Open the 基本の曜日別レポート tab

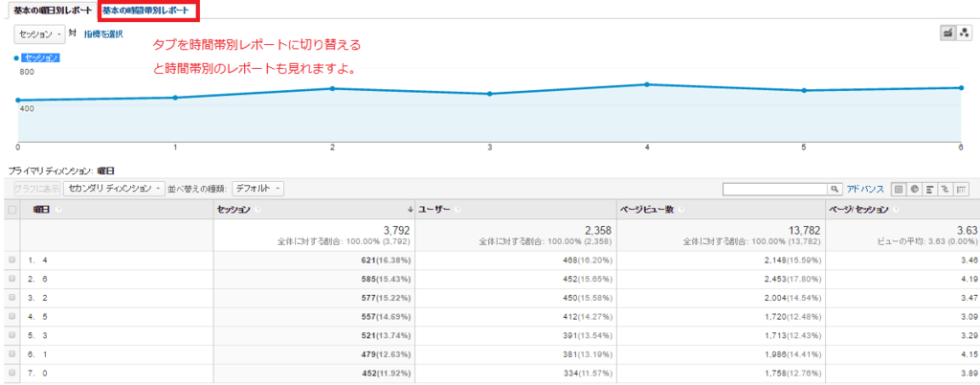[x=53, y=11]
